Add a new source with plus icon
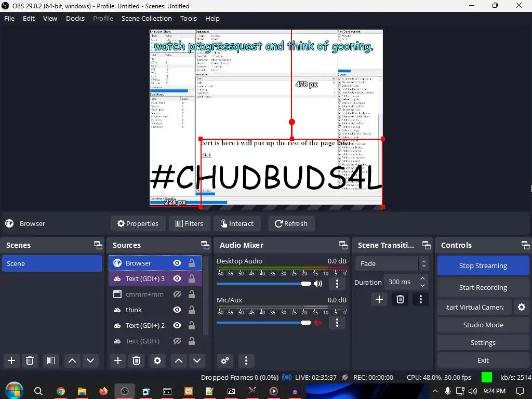532x399 pixels. [118, 361]
